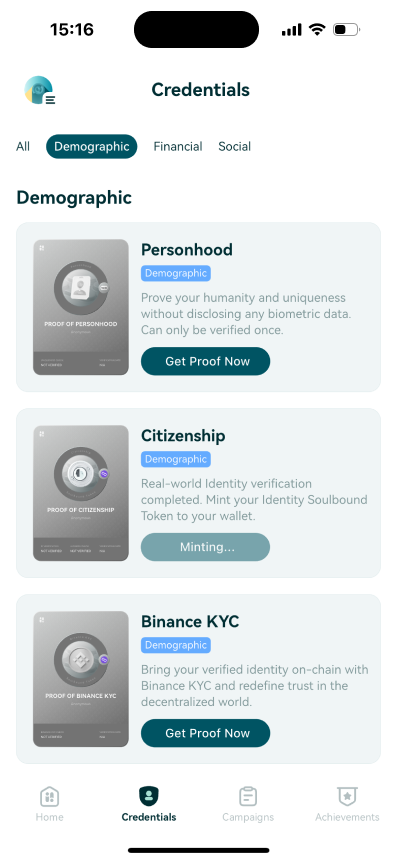The width and height of the screenshot is (393, 861).
Task: Open the Campaigns clipboard icon
Action: 248,796
